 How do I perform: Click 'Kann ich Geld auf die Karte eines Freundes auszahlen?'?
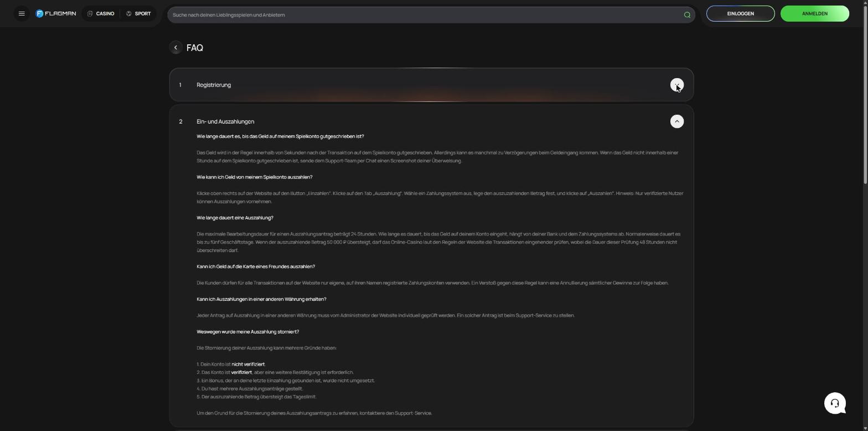[x=256, y=266]
